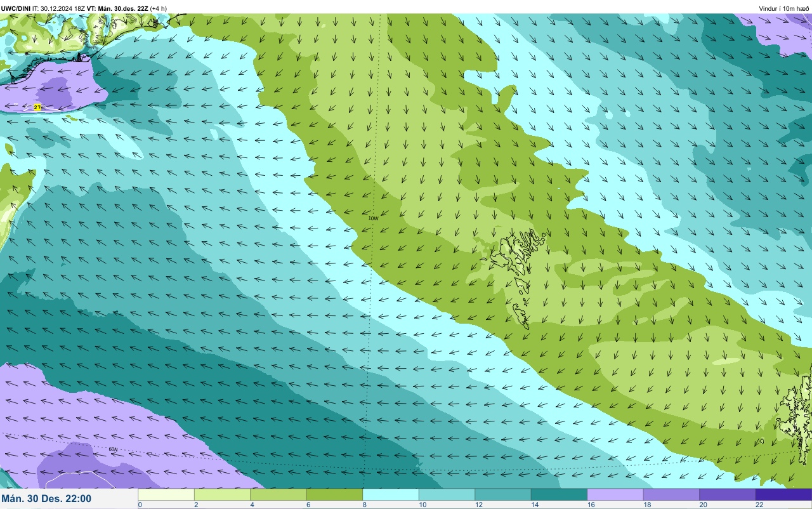Viewport: 812px width, 509px height.
Task: Click the 'UWC/DINI' model name text
Action: click(16, 8)
